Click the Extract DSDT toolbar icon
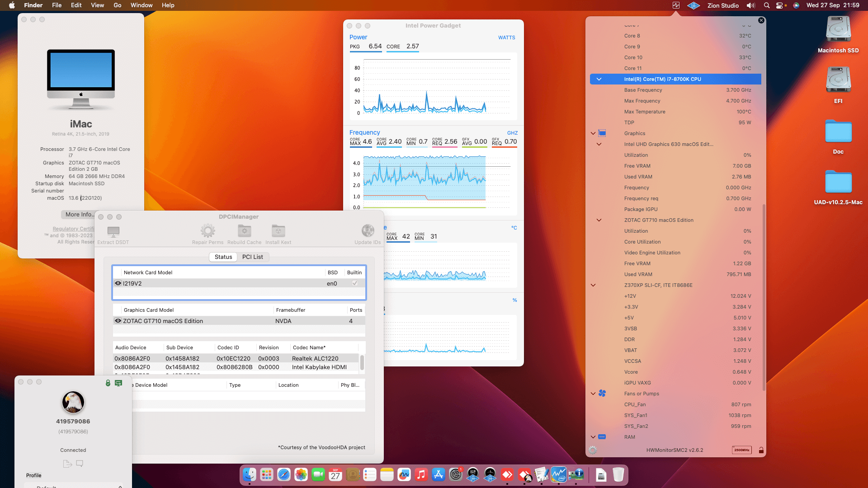Viewport: 868px width, 488px height. [x=113, y=232]
